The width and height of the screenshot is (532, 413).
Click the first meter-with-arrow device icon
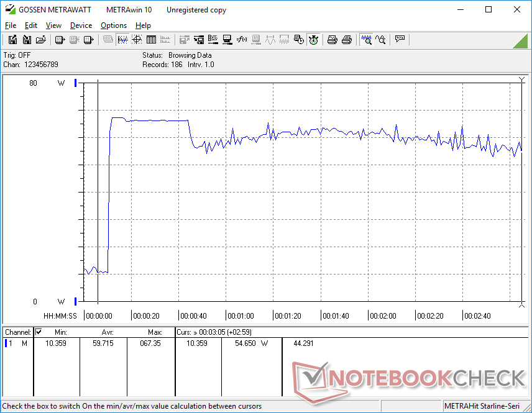click(60, 40)
